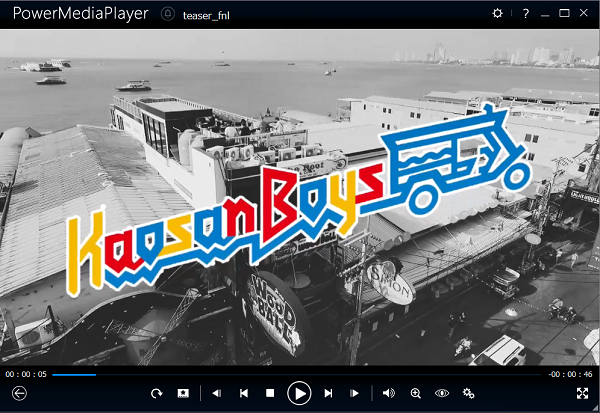This screenshot has height=413, width=600.
Task: Toggle the eye video enhancement icon
Action: point(442,393)
